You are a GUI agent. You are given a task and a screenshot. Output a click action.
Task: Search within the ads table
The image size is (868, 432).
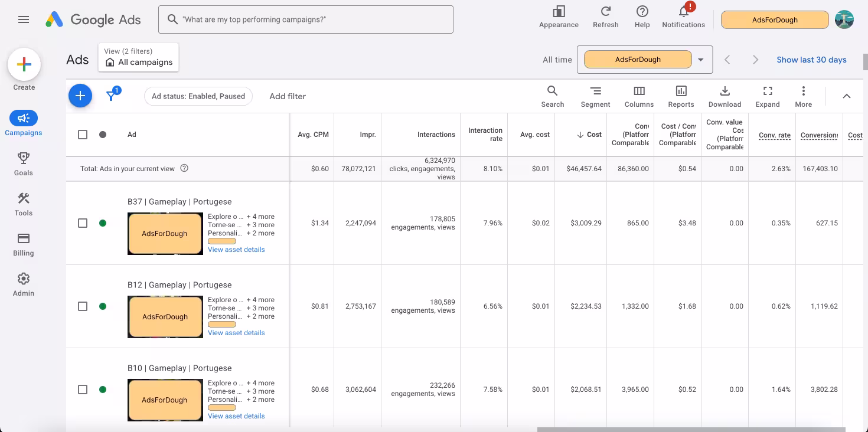(553, 96)
